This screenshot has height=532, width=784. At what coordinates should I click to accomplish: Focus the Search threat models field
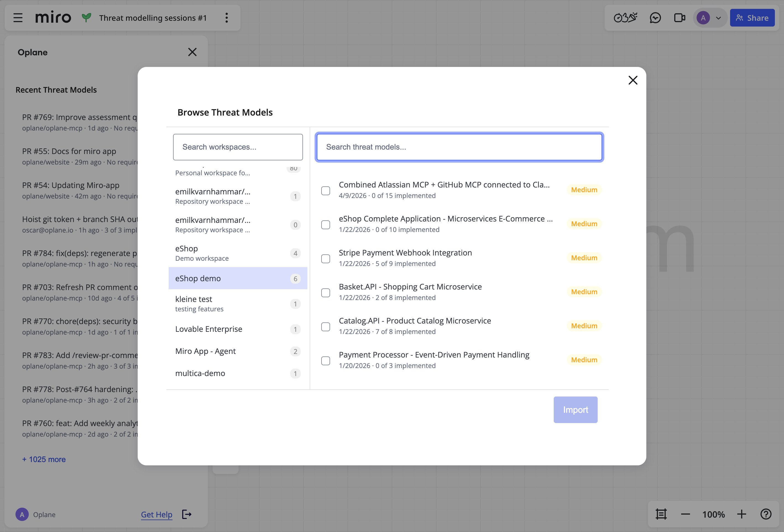point(459,147)
